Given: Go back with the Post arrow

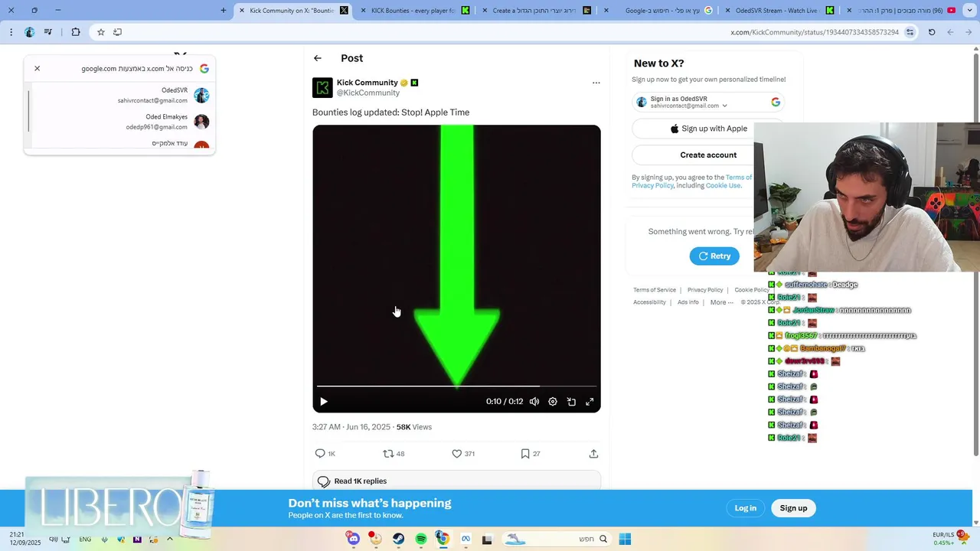Looking at the screenshot, I should [x=318, y=58].
